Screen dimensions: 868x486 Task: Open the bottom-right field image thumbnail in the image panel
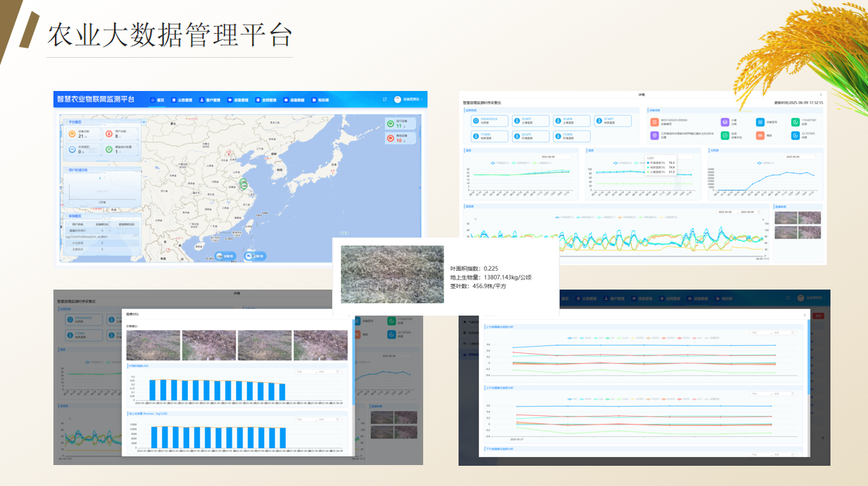click(x=810, y=232)
